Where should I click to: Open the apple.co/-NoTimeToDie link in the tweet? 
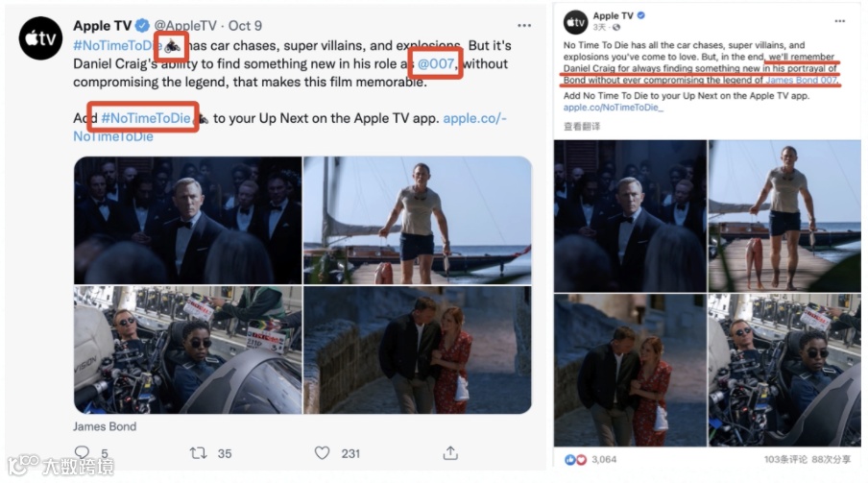point(290,127)
